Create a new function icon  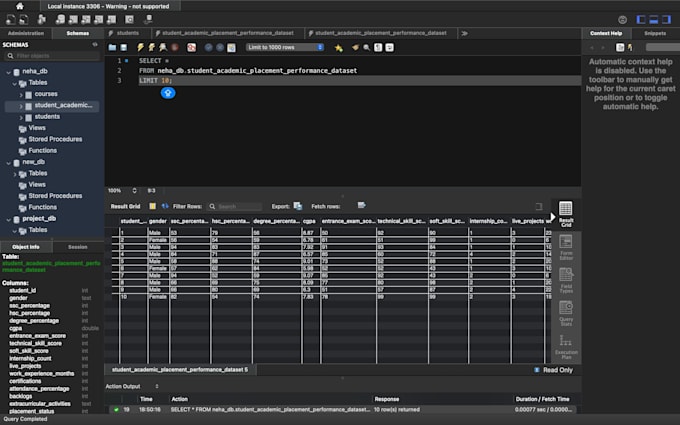point(112,20)
